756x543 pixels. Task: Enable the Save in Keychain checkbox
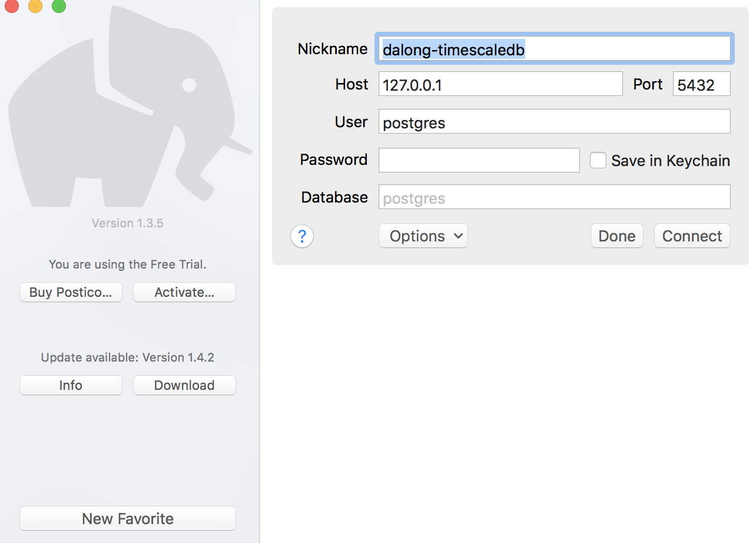(598, 160)
